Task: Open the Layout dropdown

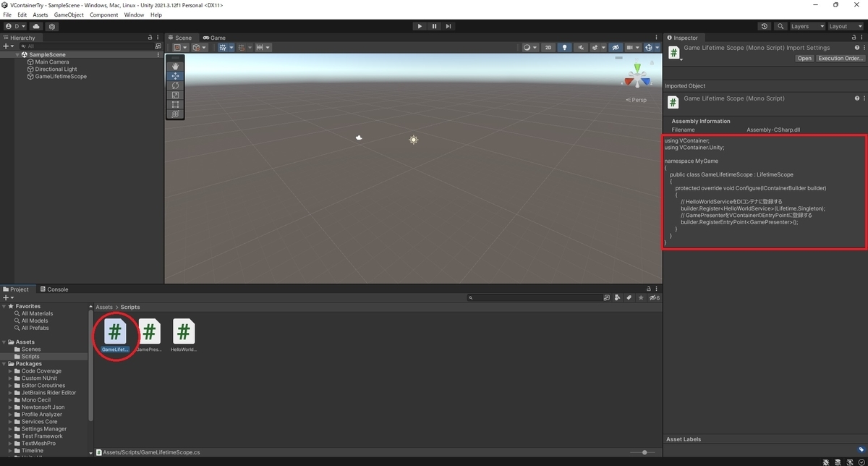Action: coord(845,26)
